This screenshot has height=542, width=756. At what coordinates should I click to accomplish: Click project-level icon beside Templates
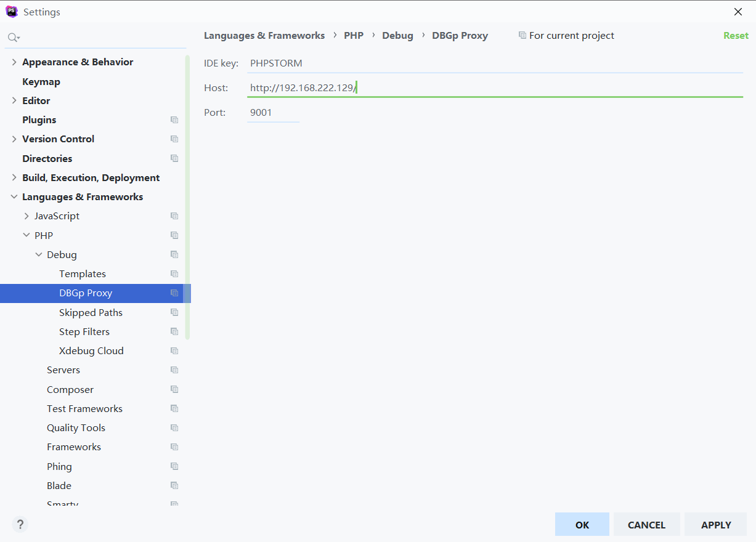pyautogui.click(x=174, y=274)
